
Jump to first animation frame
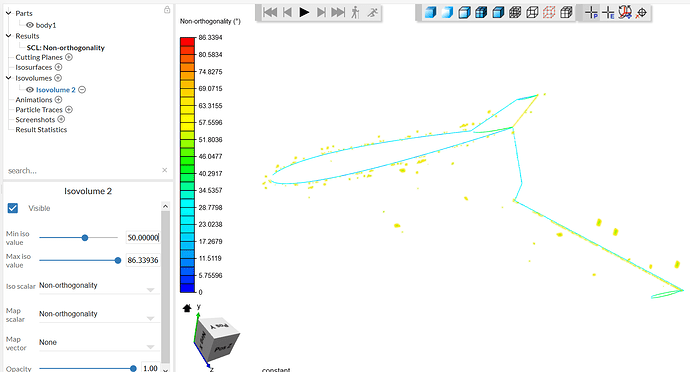click(x=270, y=12)
